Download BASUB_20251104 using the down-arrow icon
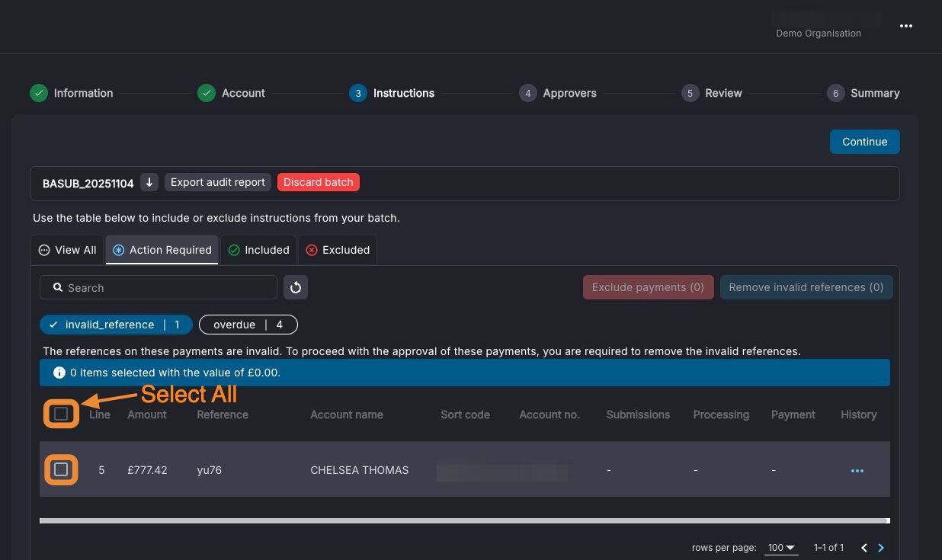Image resolution: width=942 pixels, height=560 pixels. [149, 182]
